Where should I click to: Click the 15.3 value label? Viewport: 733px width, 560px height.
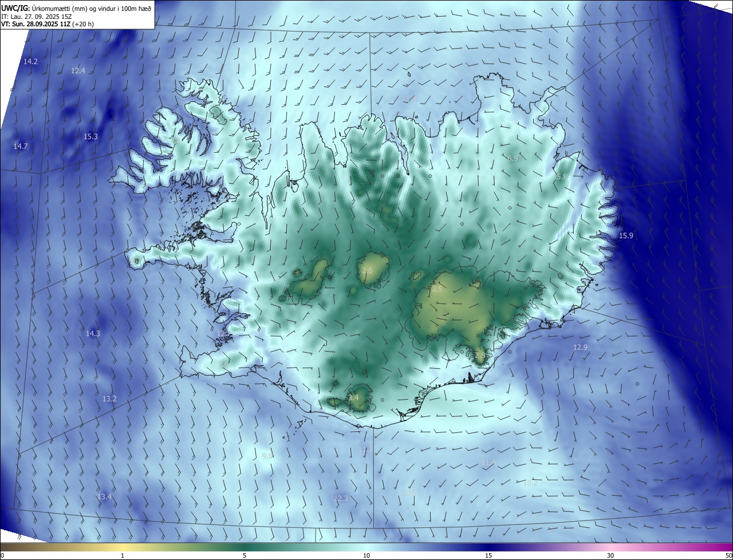point(90,137)
